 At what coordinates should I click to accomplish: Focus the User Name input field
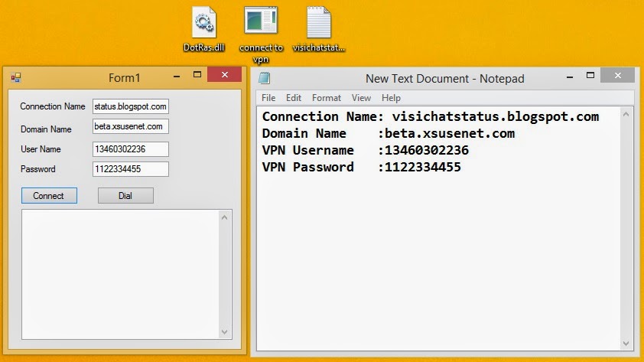pyautogui.click(x=131, y=149)
